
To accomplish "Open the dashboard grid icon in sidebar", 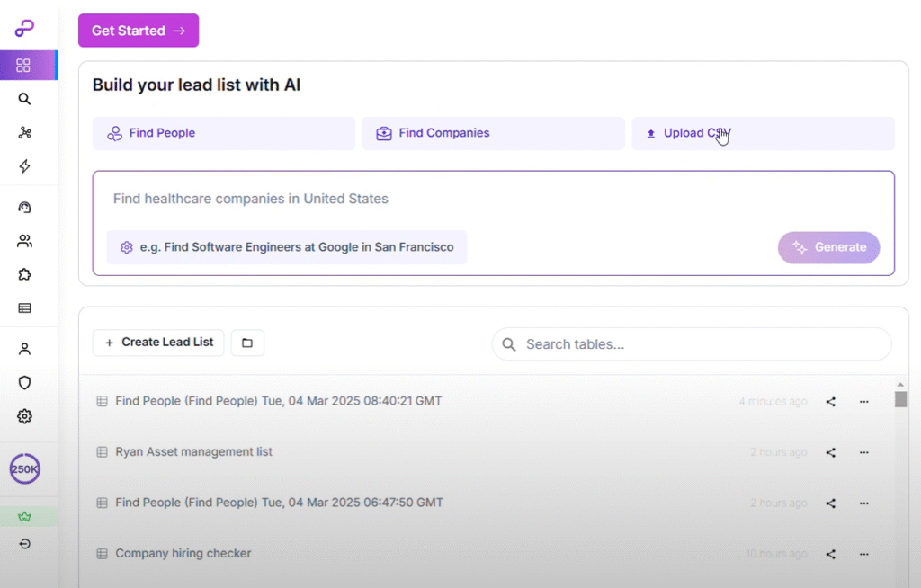I will [x=24, y=66].
